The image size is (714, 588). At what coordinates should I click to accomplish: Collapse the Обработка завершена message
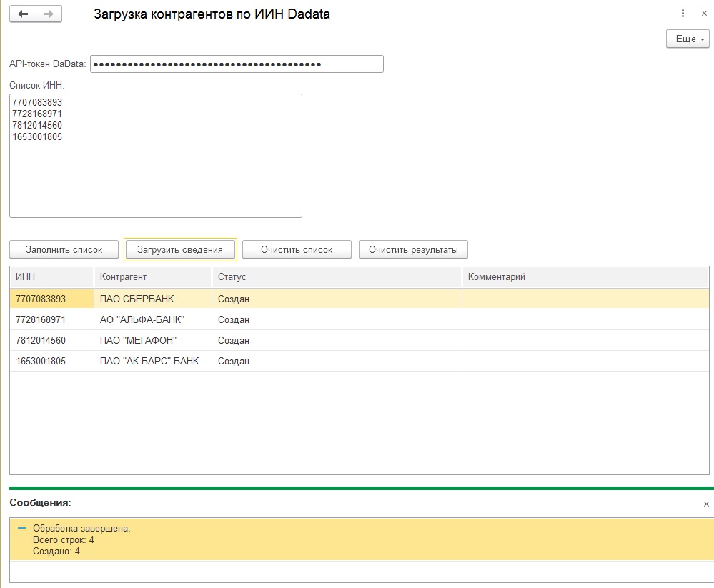[x=22, y=529]
